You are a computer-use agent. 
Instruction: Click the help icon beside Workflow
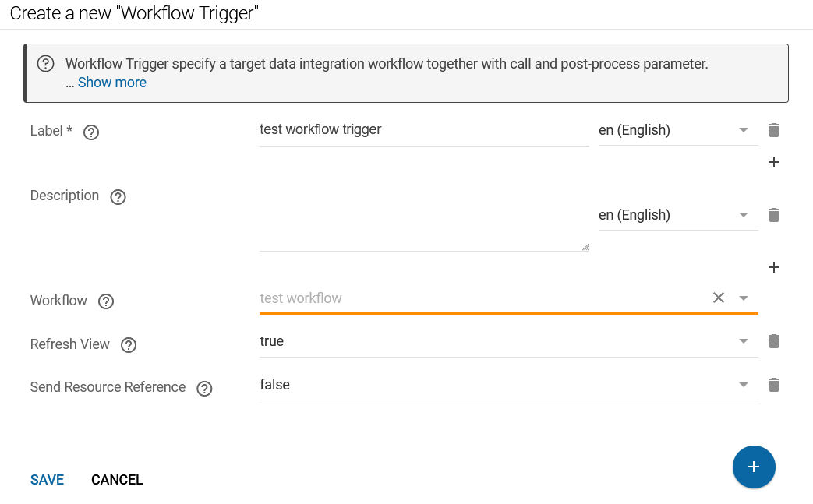(x=106, y=301)
